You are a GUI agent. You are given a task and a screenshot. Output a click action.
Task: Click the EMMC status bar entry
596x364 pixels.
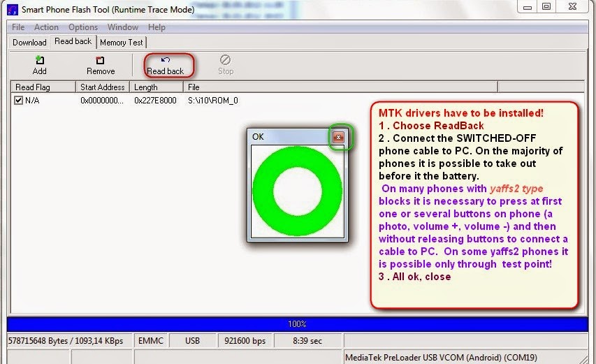pos(151,341)
